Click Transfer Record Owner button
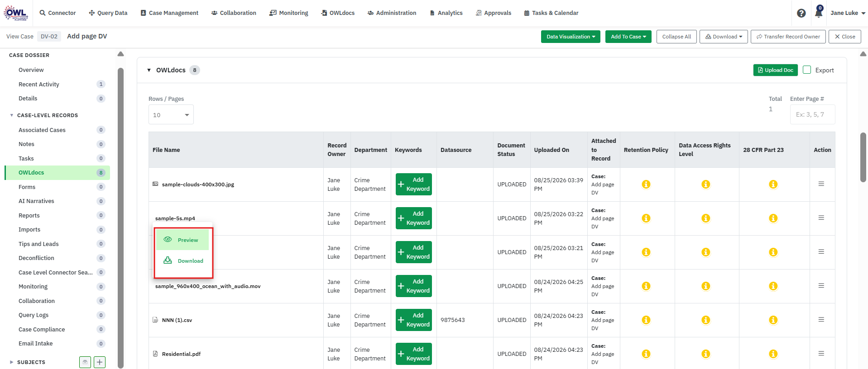Screen dimensions: 868x369 788,37
